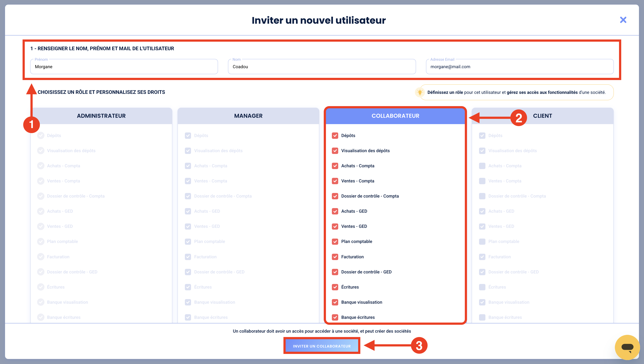Toggle Ventes - Compta for Collaborateur
Image resolution: width=644 pixels, height=364 pixels.
coord(335,181)
